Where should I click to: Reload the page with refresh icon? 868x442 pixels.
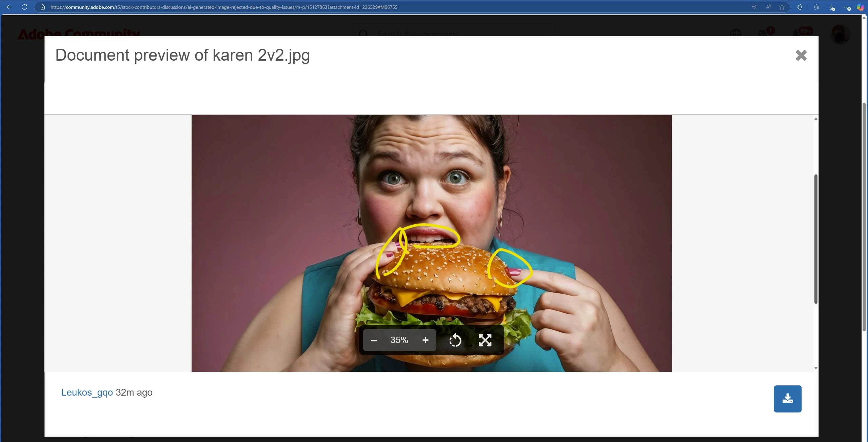point(24,7)
